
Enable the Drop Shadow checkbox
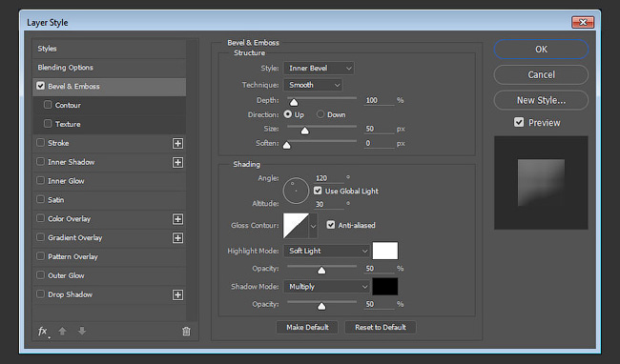(40, 294)
